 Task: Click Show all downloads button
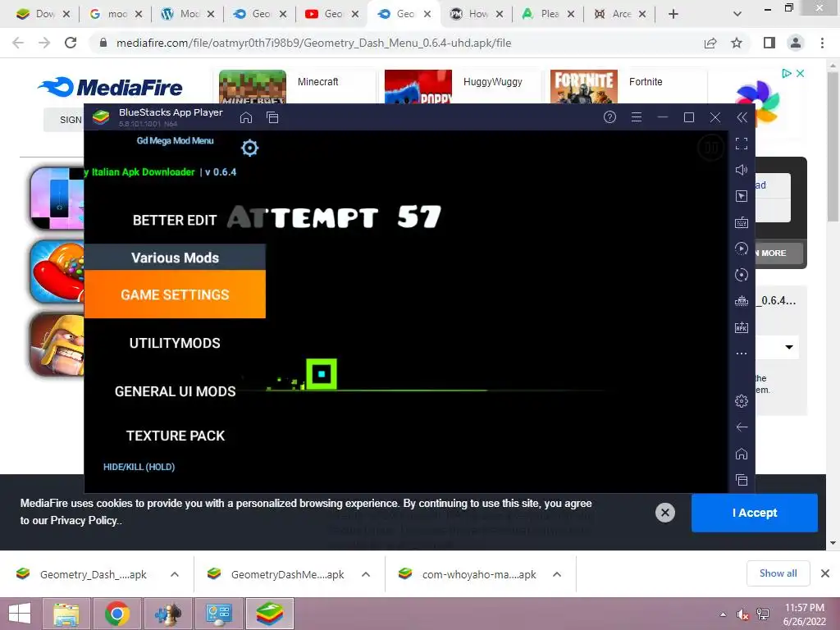point(778,573)
